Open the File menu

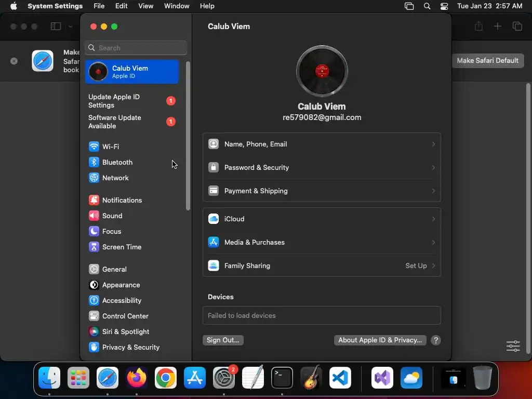coord(99,6)
